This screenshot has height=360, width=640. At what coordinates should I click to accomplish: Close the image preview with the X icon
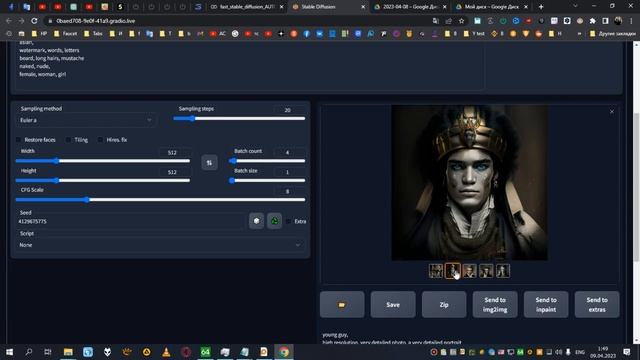pos(612,111)
